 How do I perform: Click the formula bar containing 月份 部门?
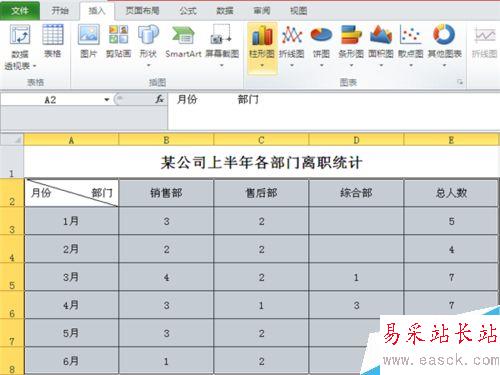(x=333, y=111)
